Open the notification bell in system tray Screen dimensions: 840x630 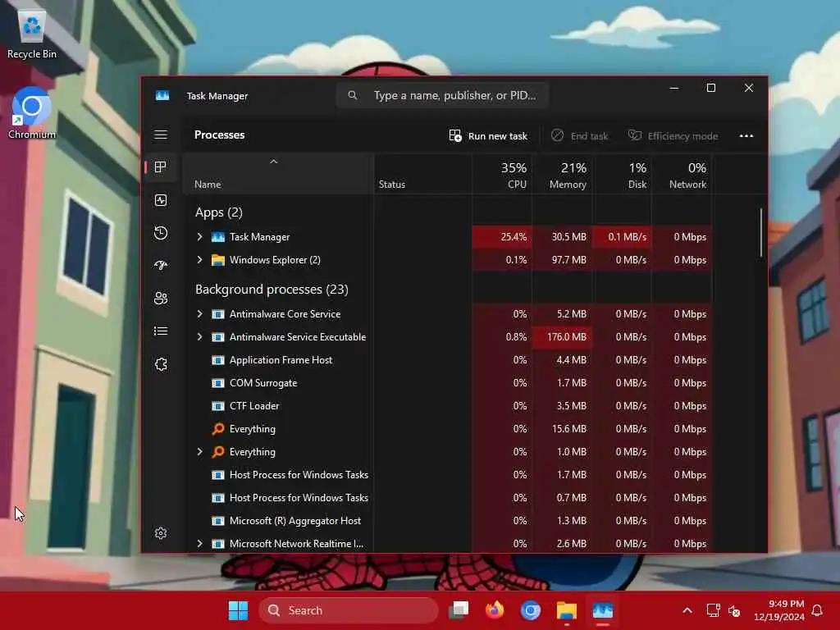(x=817, y=610)
